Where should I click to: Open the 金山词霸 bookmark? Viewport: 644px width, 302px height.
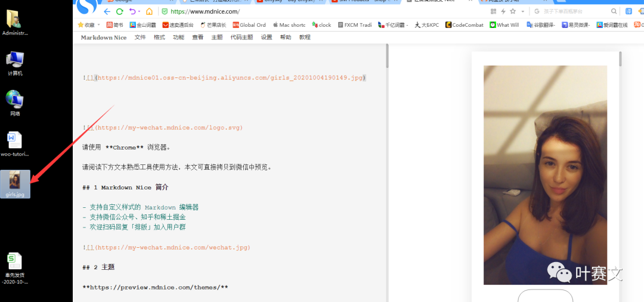[x=143, y=25]
